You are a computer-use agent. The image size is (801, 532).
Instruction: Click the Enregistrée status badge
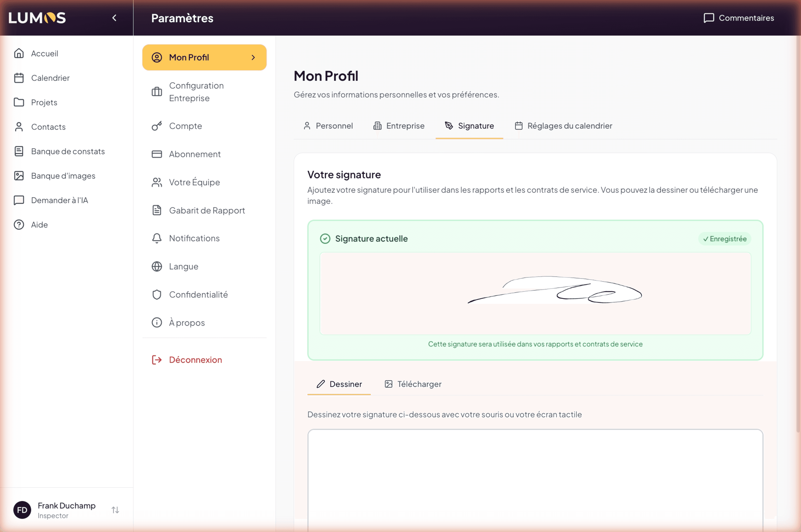pyautogui.click(x=725, y=239)
